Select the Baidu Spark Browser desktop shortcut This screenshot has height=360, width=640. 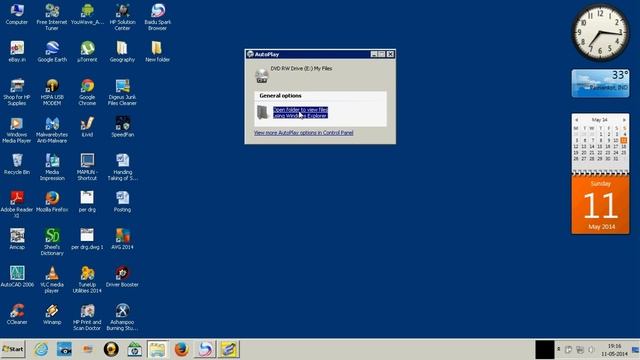tap(158, 17)
